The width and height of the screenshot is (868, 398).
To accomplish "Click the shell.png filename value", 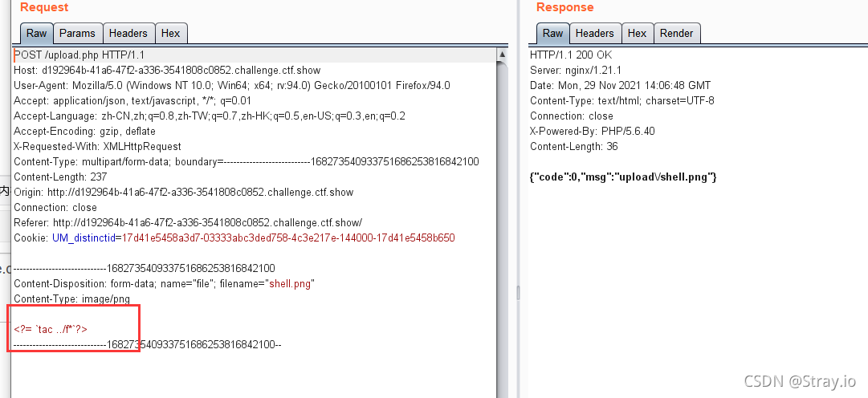I will [290, 284].
